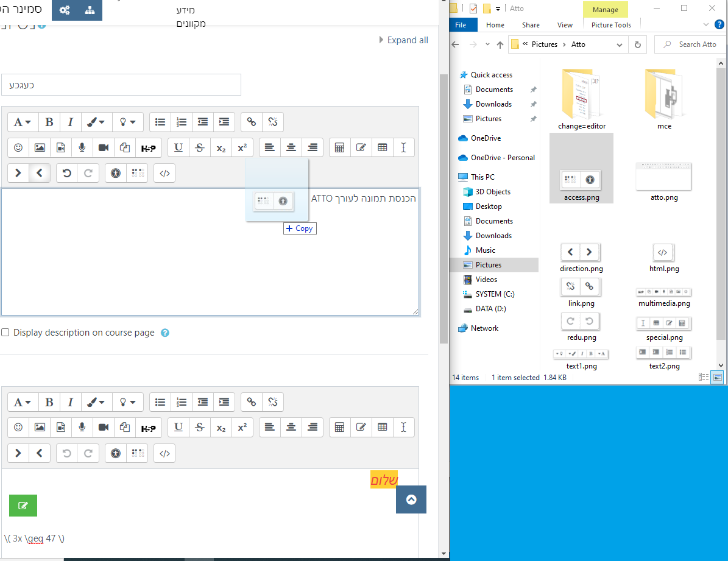This screenshot has width=728, height=561.
Task: Click the green edit icon button
Action: [x=23, y=505]
